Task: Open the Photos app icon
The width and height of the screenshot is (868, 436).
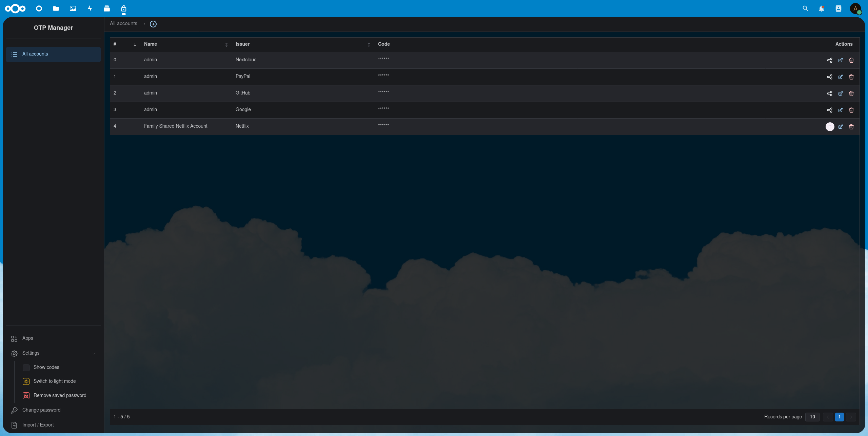Action: pyautogui.click(x=73, y=8)
